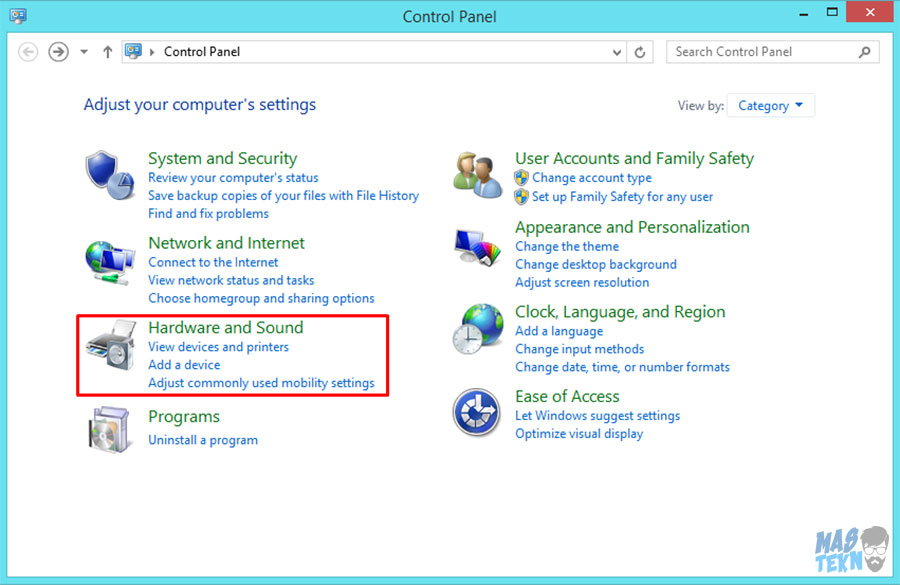Click View devices and printers link
900x585 pixels.
tap(218, 347)
